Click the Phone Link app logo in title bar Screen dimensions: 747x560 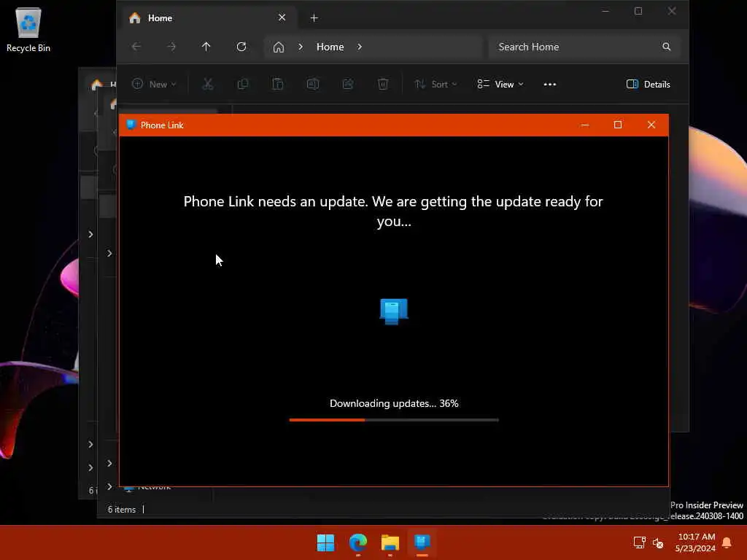click(131, 125)
